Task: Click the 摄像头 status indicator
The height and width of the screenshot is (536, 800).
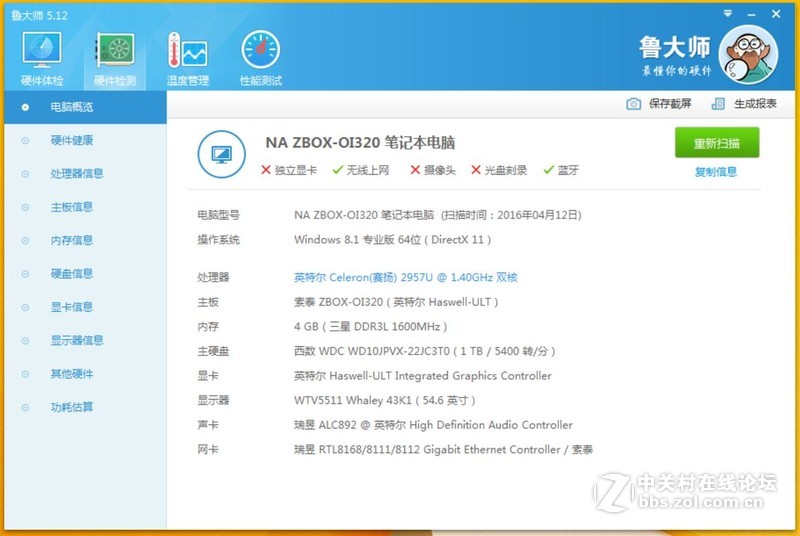Action: (433, 170)
